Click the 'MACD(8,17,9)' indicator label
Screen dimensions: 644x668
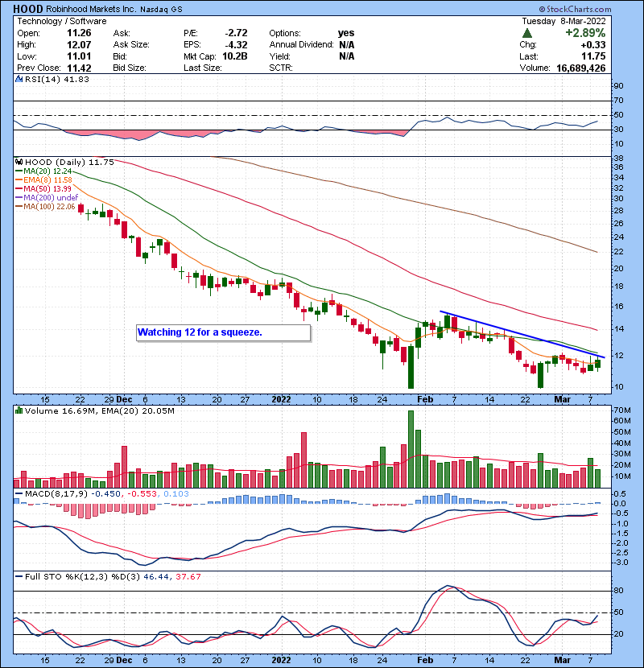(x=56, y=494)
